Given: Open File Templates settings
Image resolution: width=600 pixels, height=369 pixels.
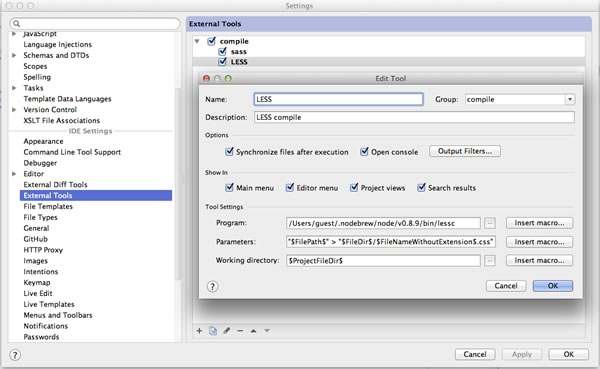Looking at the screenshot, I should pos(48,206).
